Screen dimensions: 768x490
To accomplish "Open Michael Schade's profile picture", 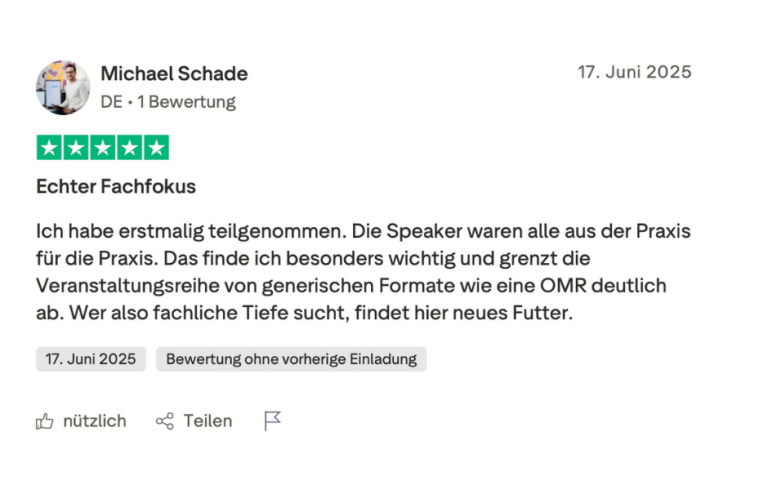I will click(63, 87).
